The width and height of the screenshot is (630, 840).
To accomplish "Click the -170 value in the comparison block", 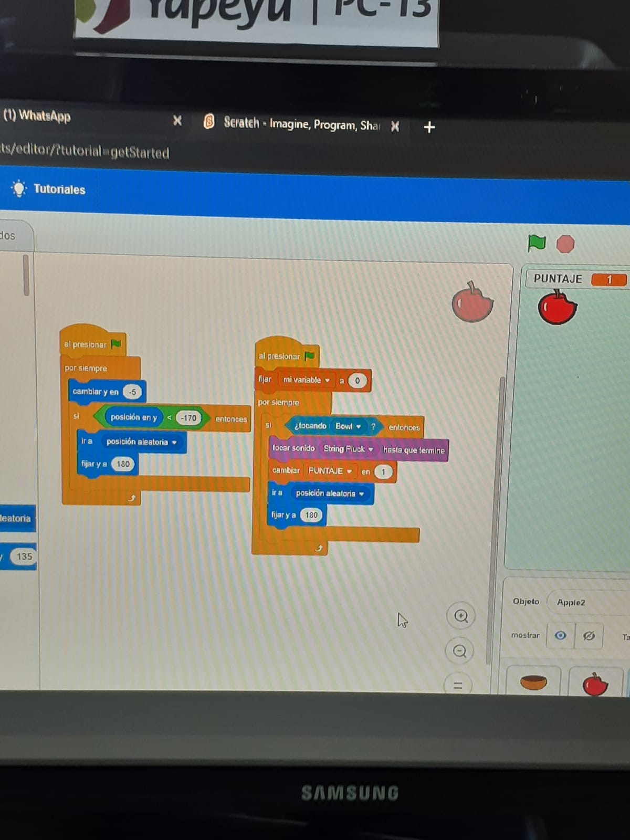I will click(x=188, y=418).
